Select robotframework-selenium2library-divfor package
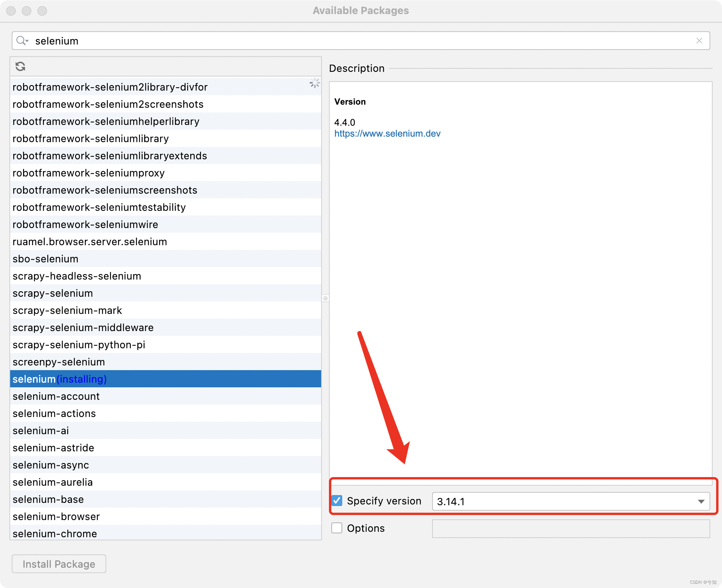This screenshot has width=722, height=588. pyautogui.click(x=166, y=87)
